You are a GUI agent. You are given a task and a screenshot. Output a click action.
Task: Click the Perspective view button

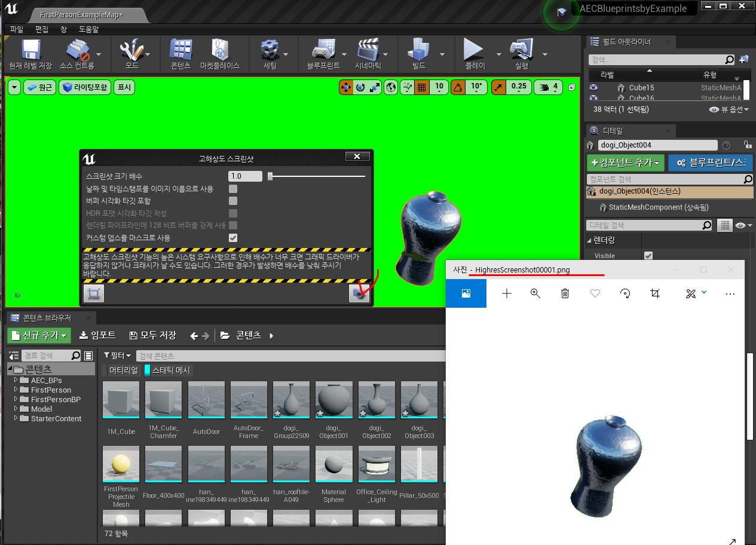(x=39, y=87)
